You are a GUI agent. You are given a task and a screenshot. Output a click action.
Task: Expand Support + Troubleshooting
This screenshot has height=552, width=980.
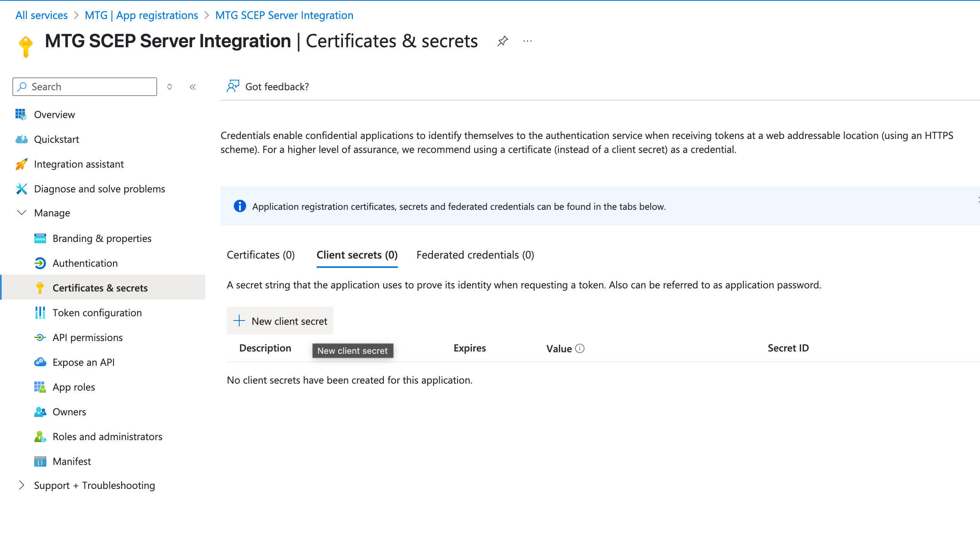[22, 485]
